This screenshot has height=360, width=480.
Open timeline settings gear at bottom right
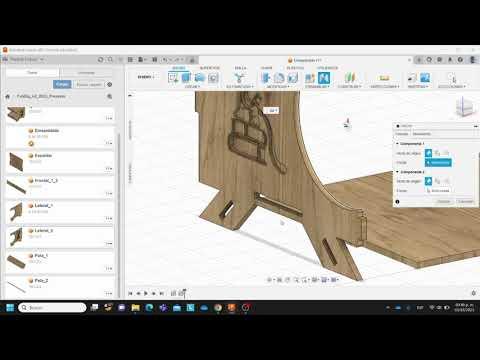click(473, 293)
